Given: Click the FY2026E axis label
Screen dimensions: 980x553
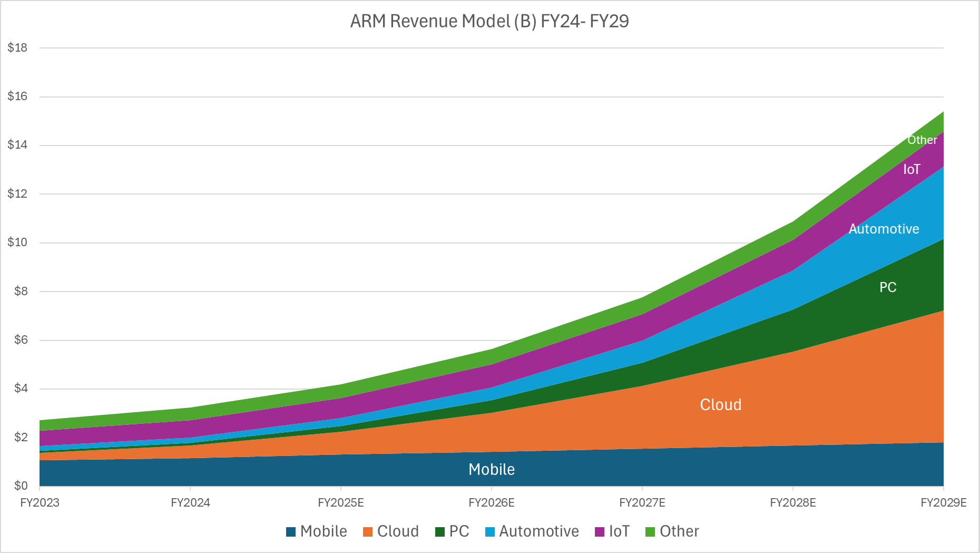Looking at the screenshot, I should [x=491, y=503].
